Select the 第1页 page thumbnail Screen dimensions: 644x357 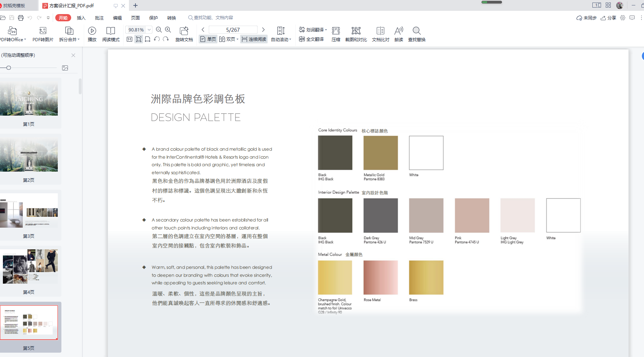coord(29,103)
